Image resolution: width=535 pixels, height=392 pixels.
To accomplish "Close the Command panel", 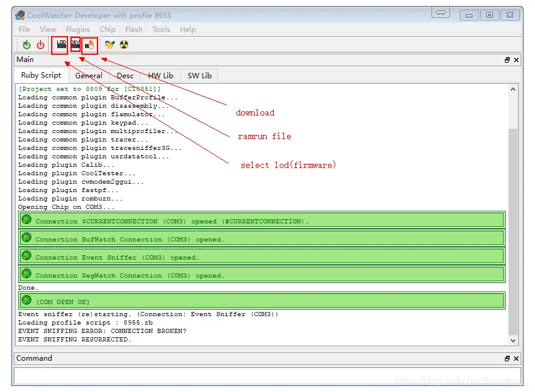I will 516,358.
